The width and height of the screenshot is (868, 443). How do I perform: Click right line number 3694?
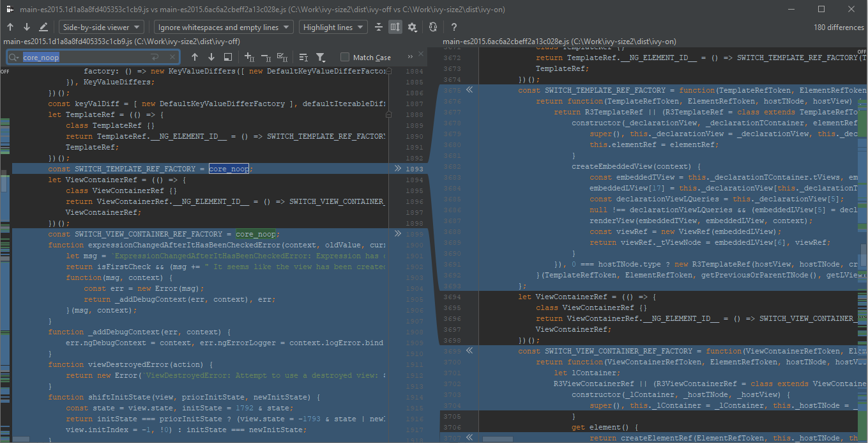pyautogui.click(x=452, y=297)
